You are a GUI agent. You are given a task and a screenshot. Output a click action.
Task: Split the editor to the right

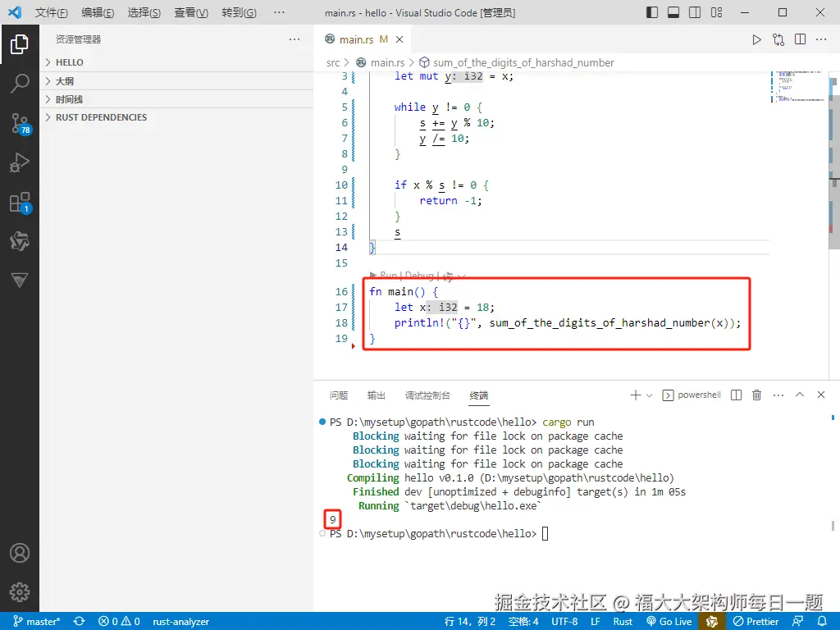pos(801,39)
